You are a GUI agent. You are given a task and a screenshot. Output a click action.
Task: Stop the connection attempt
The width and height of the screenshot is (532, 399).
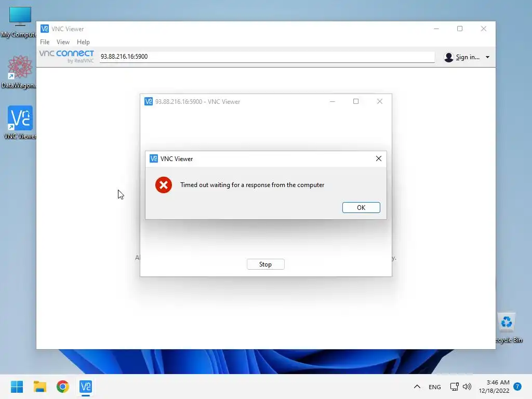[x=265, y=264]
